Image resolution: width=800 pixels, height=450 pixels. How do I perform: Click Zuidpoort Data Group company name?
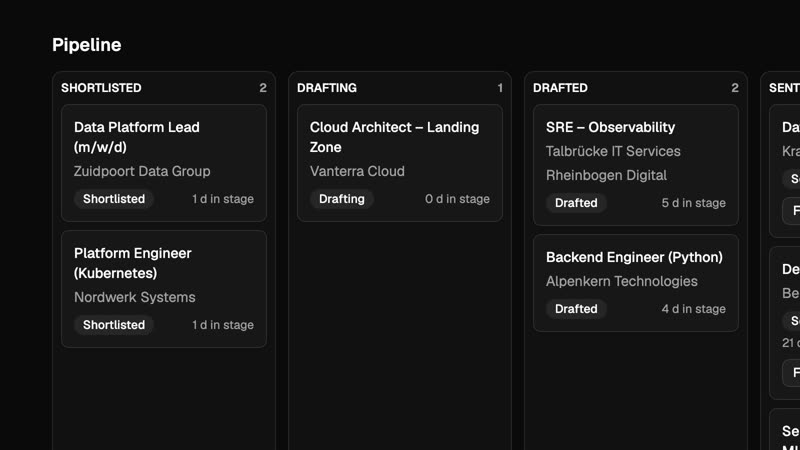142,171
